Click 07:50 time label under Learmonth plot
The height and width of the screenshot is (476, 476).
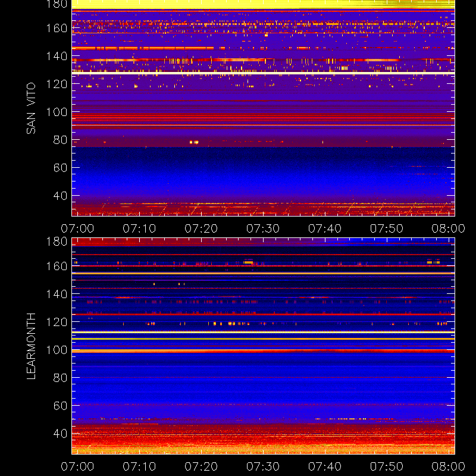[x=387, y=466]
